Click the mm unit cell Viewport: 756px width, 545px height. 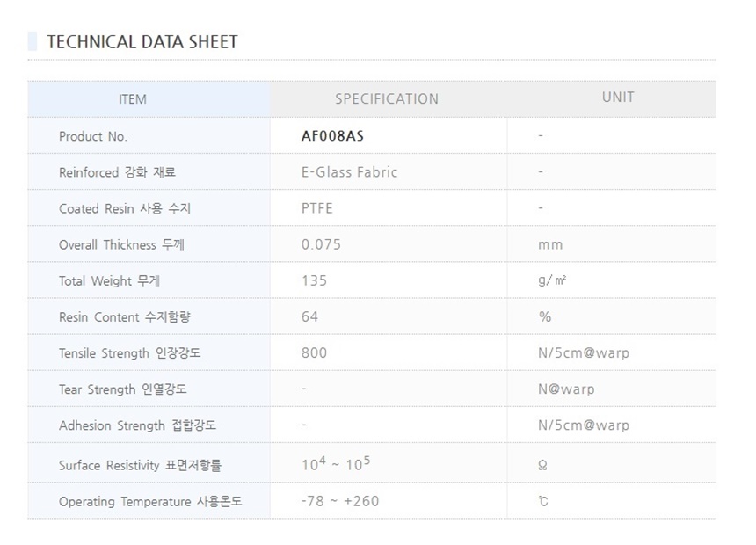(550, 245)
